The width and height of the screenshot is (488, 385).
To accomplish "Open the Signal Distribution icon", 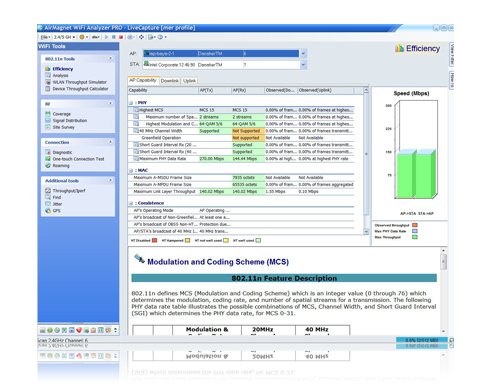I will [48, 120].
